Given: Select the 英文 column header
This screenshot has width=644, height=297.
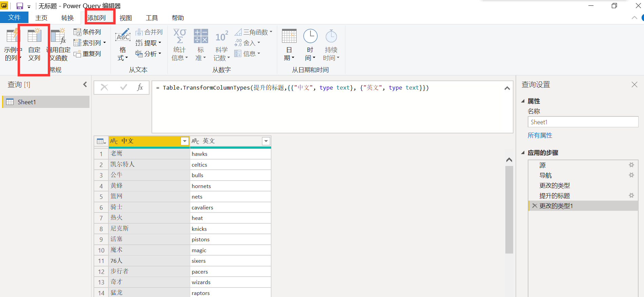Looking at the screenshot, I should pos(230,141).
